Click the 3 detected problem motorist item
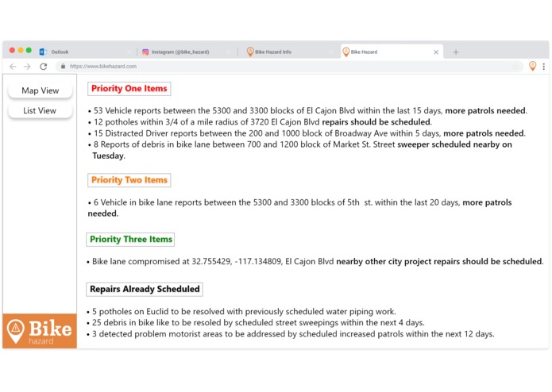This screenshot has width=552, height=392. tap(291, 334)
